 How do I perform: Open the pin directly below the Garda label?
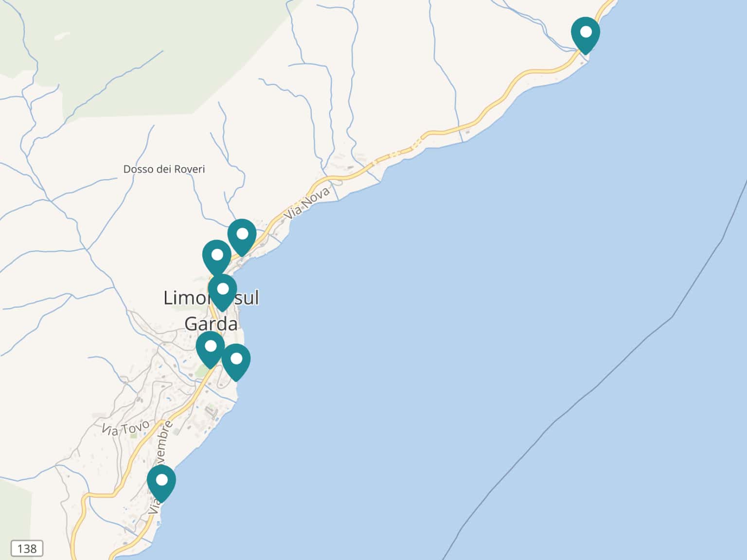coord(210,349)
